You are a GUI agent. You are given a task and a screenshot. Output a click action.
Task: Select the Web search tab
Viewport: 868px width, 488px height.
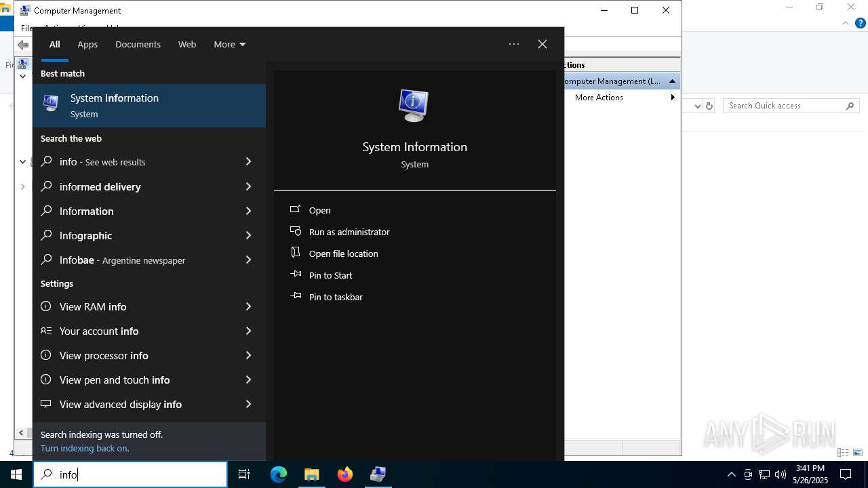(x=187, y=44)
